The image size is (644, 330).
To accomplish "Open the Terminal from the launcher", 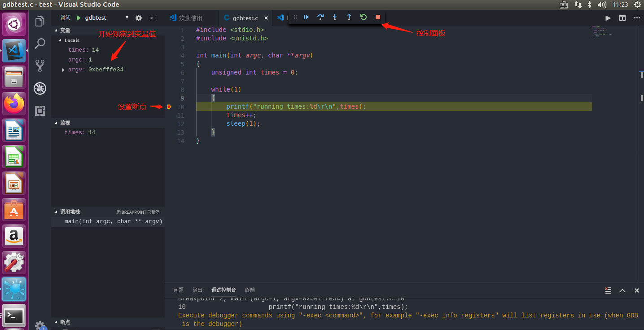I will tap(14, 316).
